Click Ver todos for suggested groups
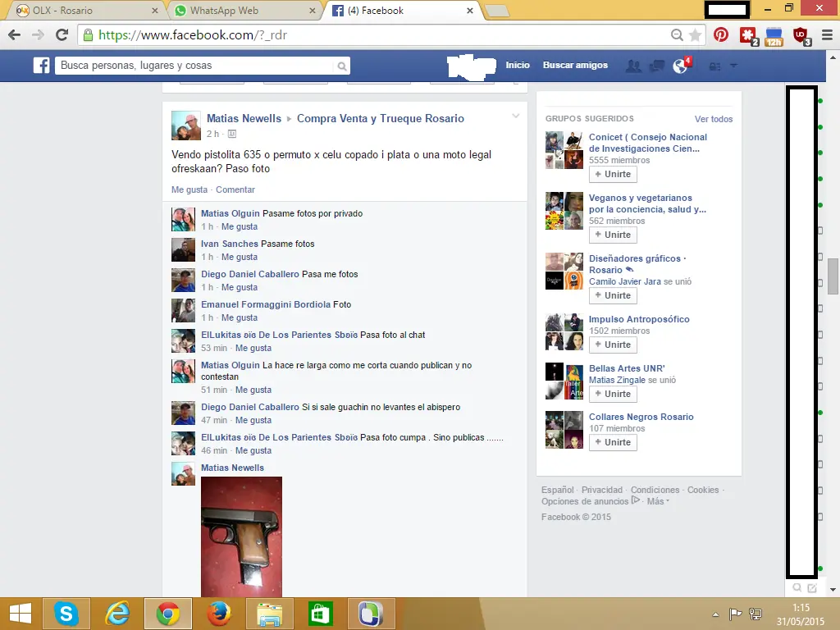840x630 pixels. click(714, 119)
